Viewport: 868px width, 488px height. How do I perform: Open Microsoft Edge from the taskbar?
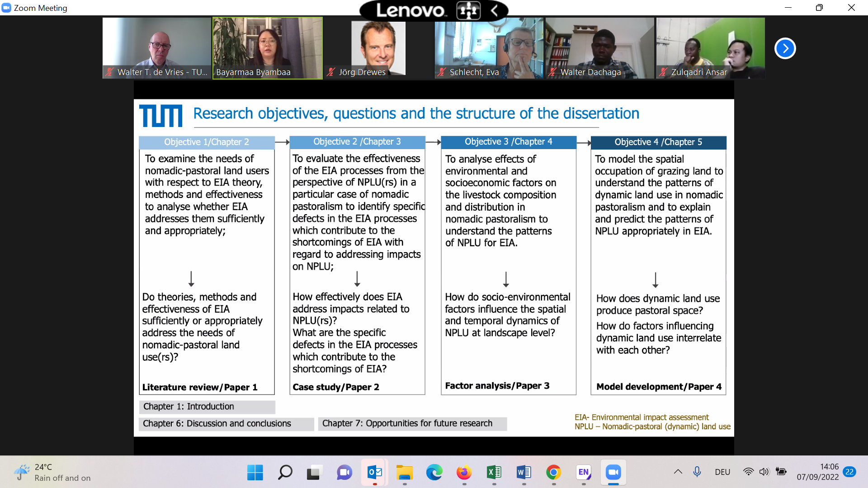pos(434,473)
